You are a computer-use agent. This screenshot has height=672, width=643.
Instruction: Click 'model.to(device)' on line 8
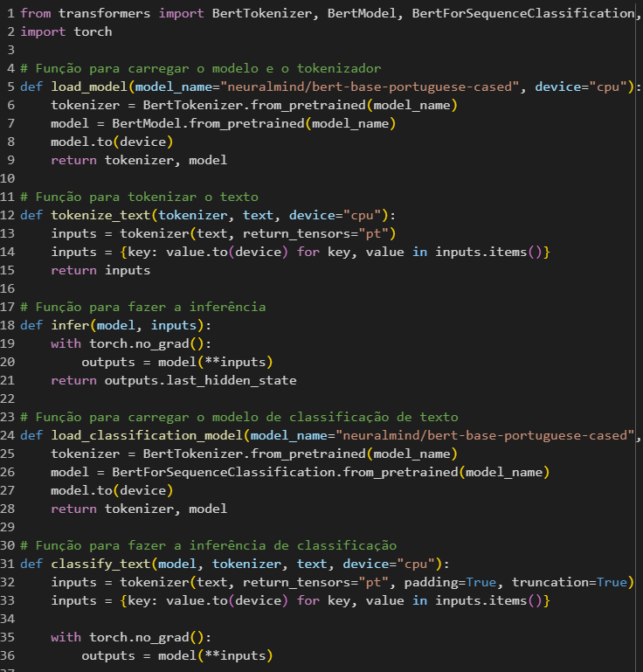point(112,142)
